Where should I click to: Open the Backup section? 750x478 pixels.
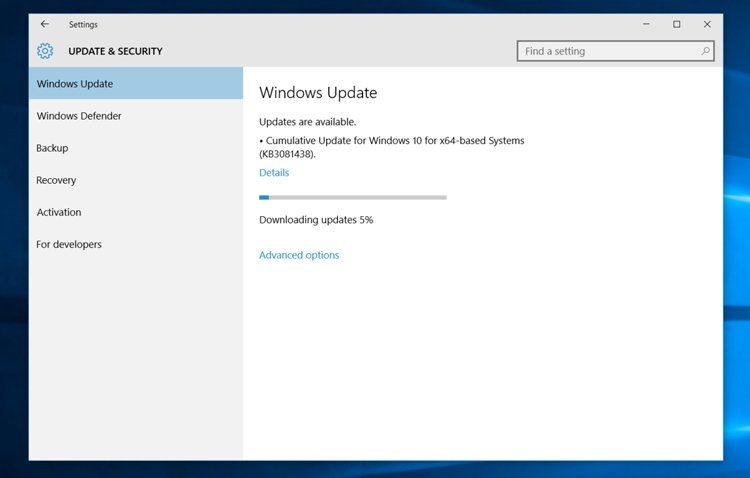point(136,148)
